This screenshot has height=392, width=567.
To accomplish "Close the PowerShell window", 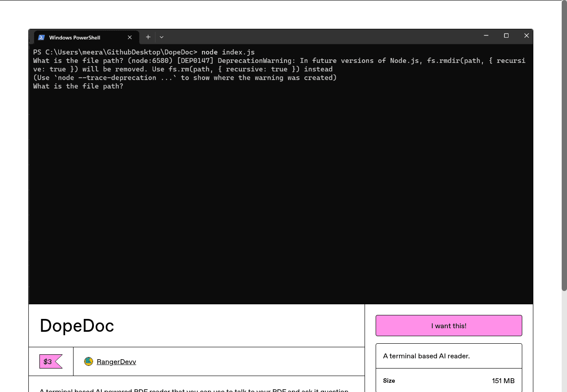I will (x=526, y=36).
